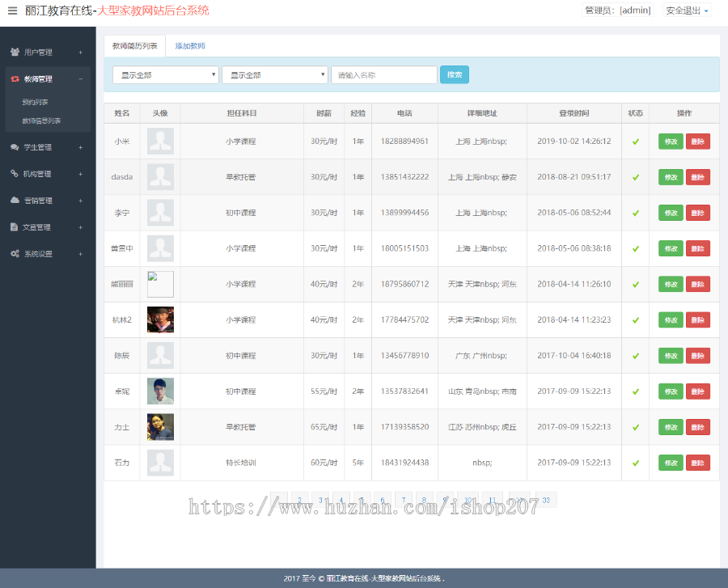Click the red 删除 button for 卓妮
This screenshot has width=728, height=588.
697,391
